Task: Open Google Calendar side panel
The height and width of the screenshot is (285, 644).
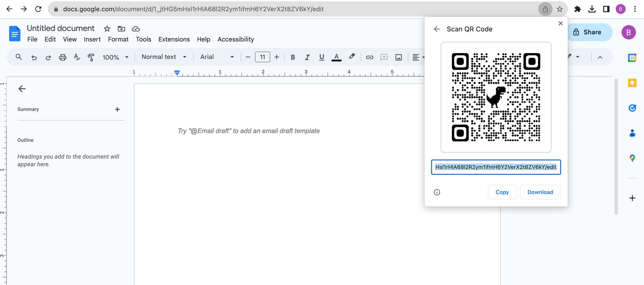Action: click(632, 58)
